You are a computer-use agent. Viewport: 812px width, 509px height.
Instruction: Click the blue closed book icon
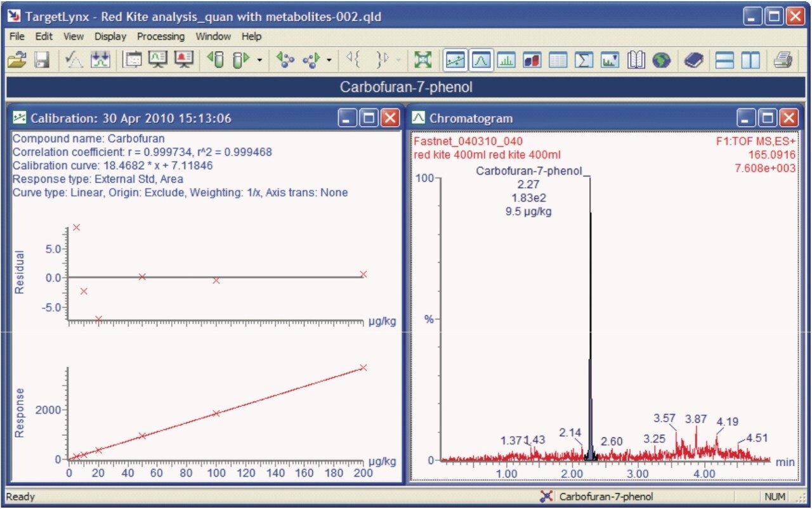(x=694, y=60)
